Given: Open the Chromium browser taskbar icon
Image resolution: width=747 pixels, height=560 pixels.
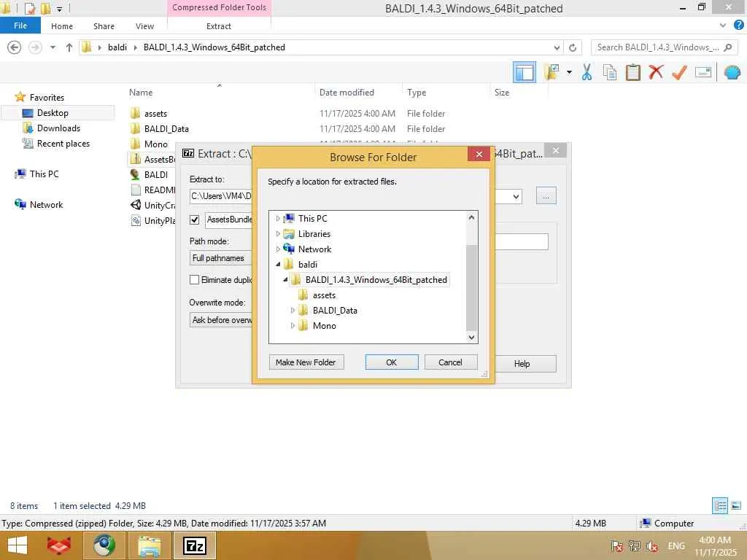Looking at the screenshot, I should pos(104,545).
